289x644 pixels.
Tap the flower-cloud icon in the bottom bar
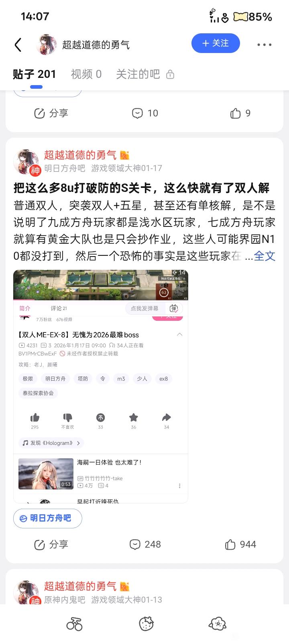tap(218, 624)
